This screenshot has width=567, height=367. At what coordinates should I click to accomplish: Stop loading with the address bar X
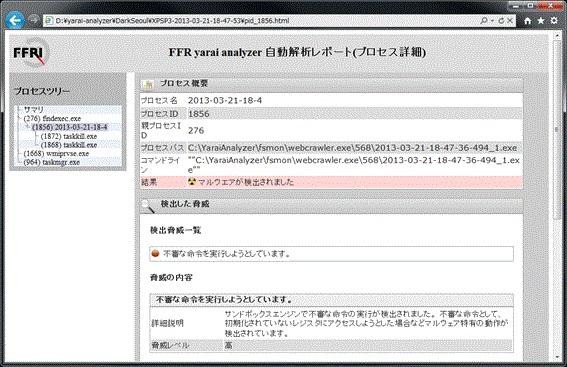[x=510, y=21]
